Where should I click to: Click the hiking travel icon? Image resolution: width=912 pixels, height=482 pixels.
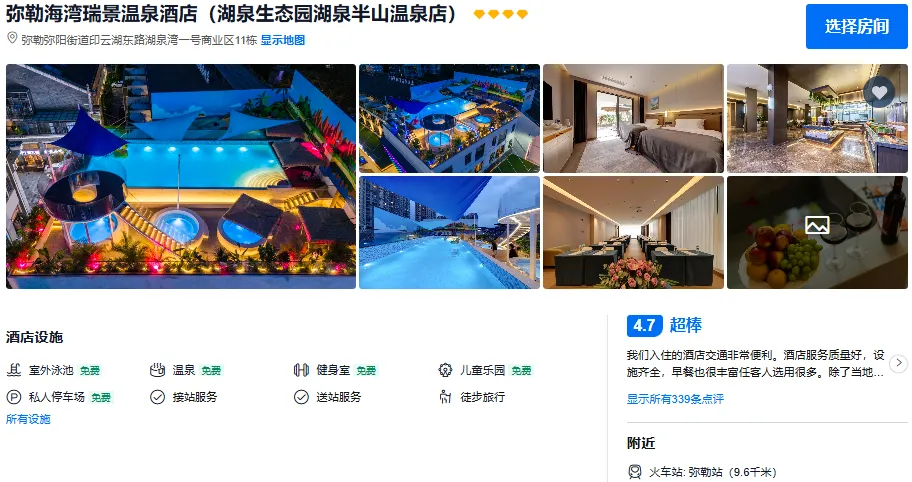coord(445,397)
